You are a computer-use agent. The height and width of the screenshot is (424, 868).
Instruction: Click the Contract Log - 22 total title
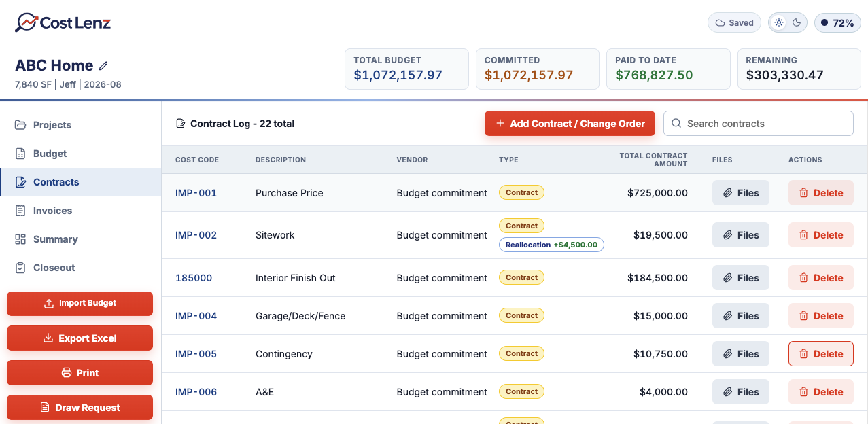pos(242,124)
